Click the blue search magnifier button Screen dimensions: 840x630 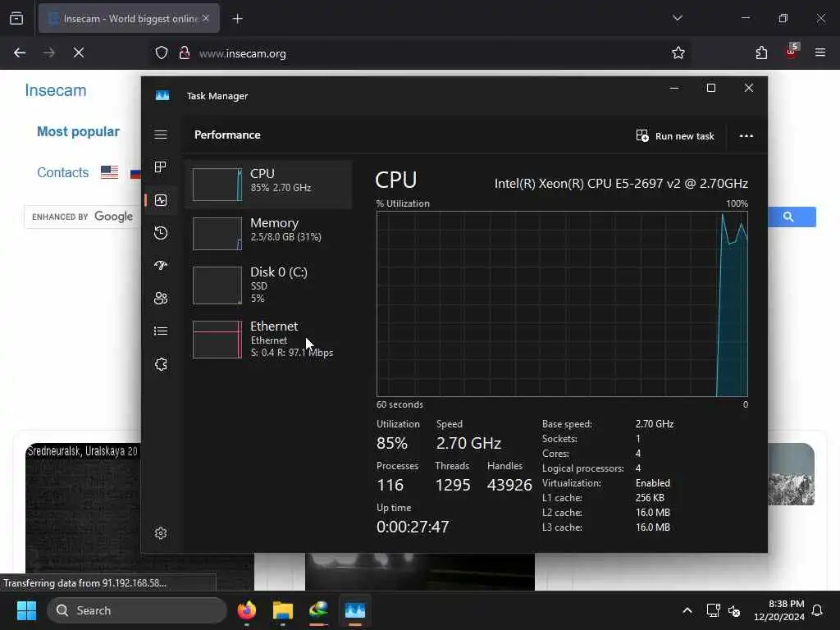click(x=791, y=217)
